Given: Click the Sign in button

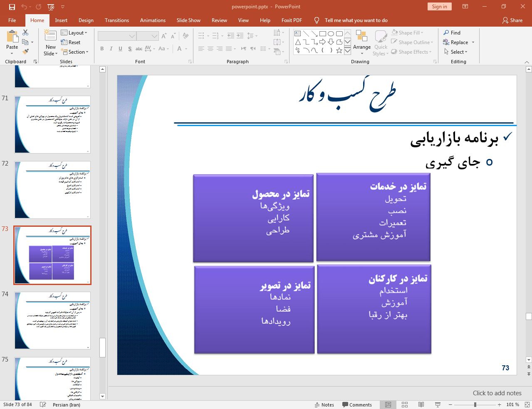Looking at the screenshot, I should pyautogui.click(x=439, y=6).
